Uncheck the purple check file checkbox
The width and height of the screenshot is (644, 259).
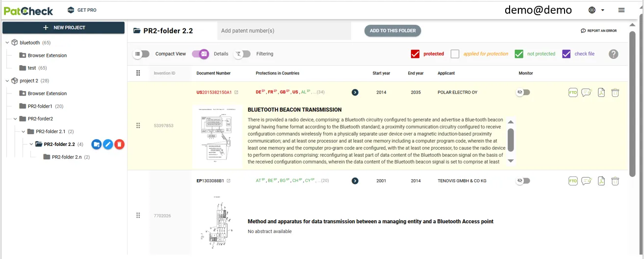click(567, 54)
